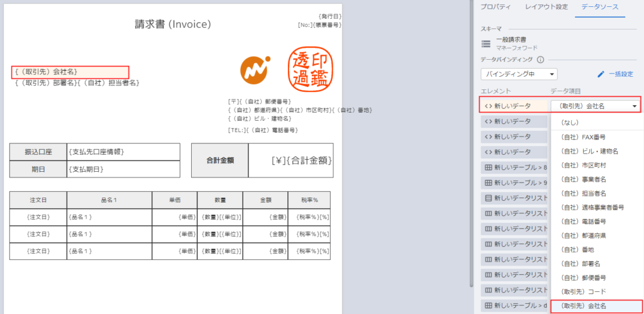Image resolution: width=644 pixels, height=314 pixels.
Task: Select the 新しいデータ row beside (取引先)会社名 combo
Action: pos(513,106)
